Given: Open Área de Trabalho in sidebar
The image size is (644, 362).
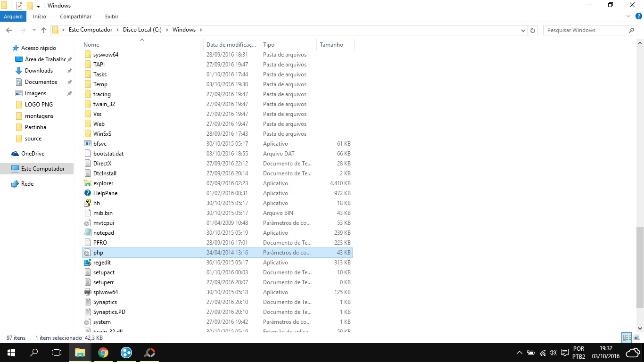Looking at the screenshot, I should 45,59.
